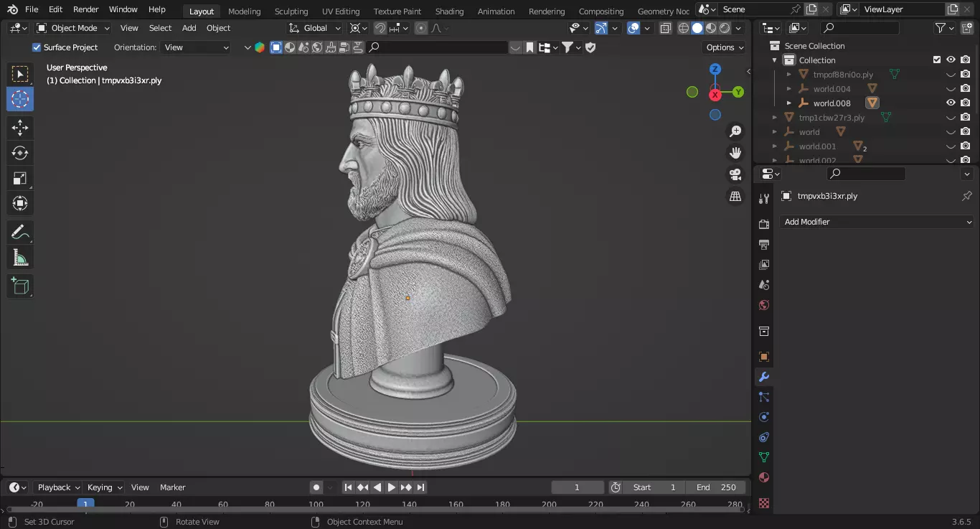
Task: Select the Move tool
Action: coord(20,128)
